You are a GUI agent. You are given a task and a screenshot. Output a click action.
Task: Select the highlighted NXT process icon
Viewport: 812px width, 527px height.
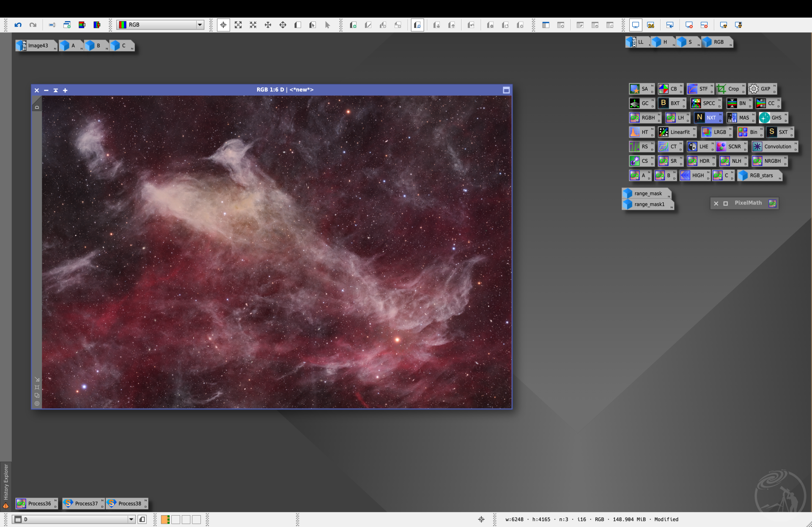[x=708, y=117]
